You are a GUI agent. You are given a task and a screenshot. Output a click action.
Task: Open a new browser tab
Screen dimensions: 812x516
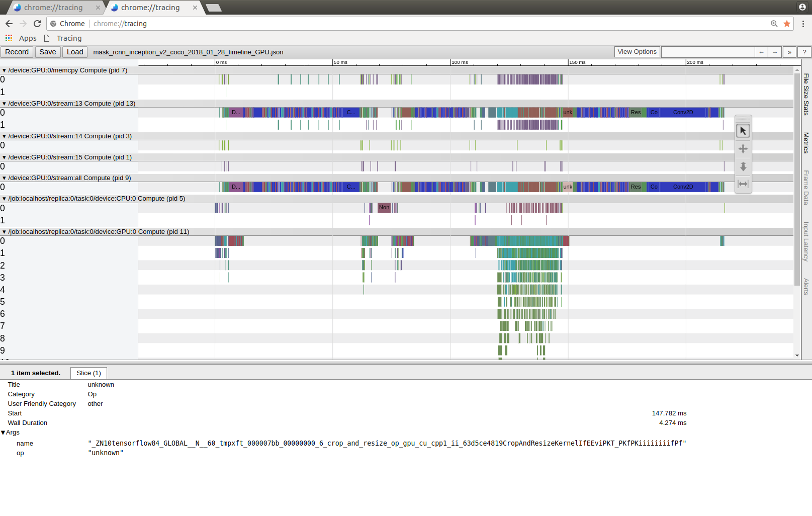(x=213, y=8)
